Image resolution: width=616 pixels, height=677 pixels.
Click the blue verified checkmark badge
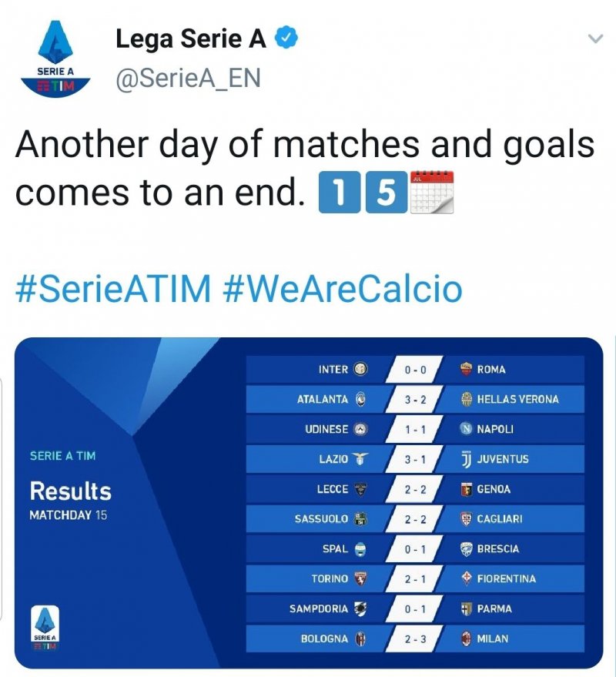tap(286, 35)
